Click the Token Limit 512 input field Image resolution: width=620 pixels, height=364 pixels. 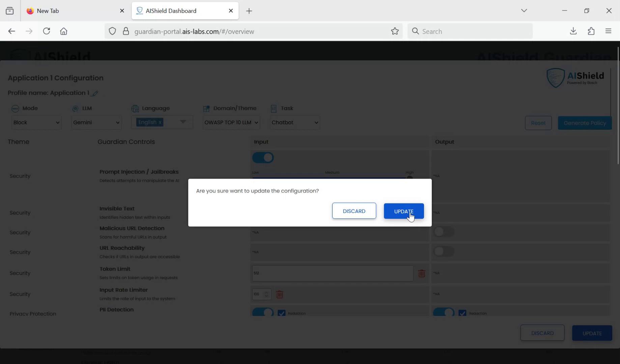pos(332,273)
